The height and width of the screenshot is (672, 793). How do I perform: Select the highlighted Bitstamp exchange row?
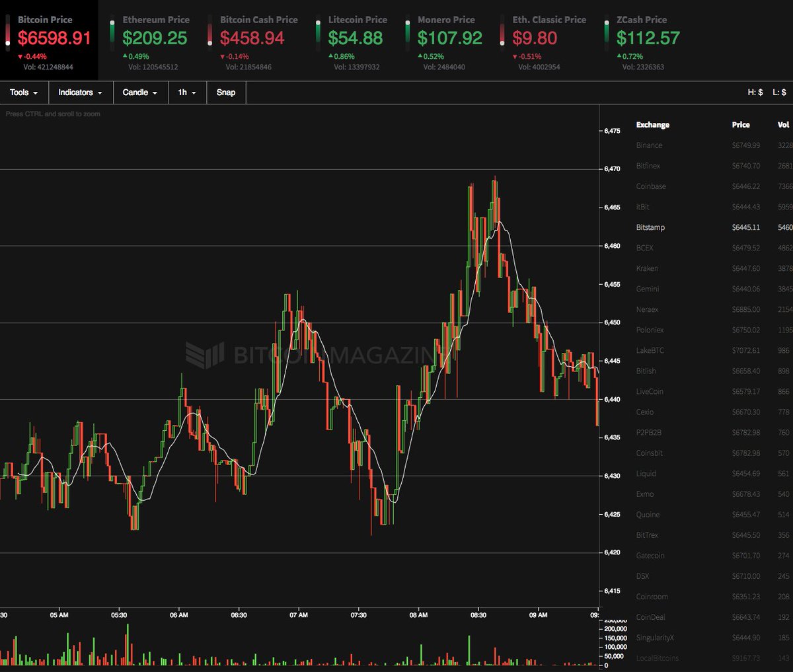[714, 227]
